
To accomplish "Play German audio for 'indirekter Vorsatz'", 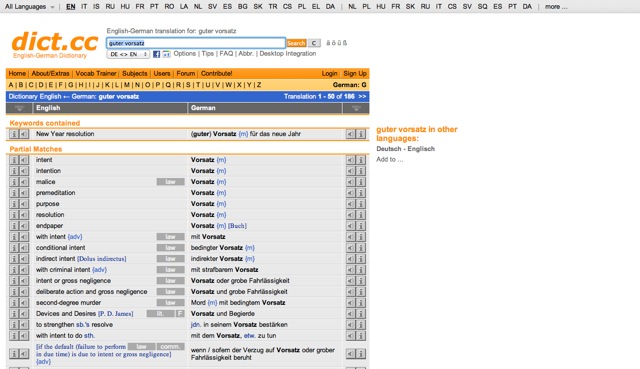I will coord(350,259).
